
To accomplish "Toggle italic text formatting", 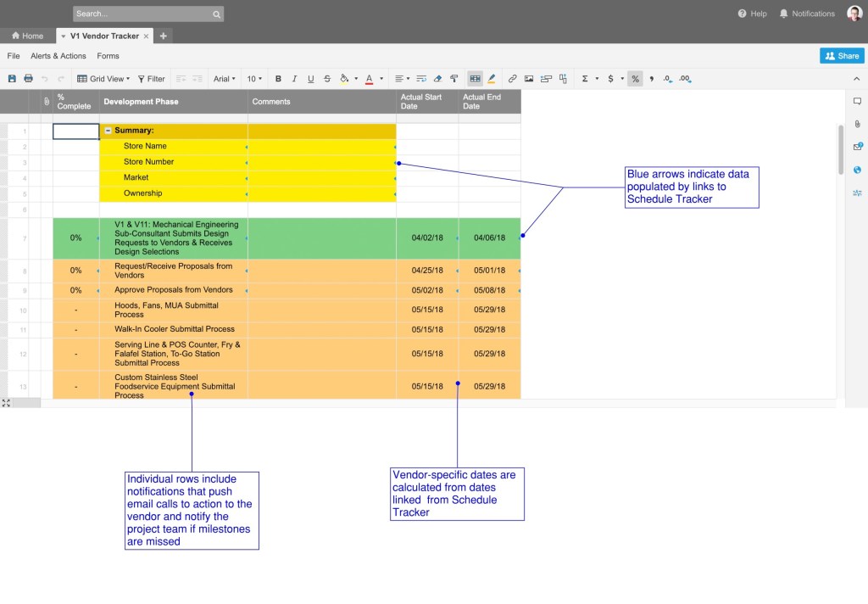I will 294,79.
